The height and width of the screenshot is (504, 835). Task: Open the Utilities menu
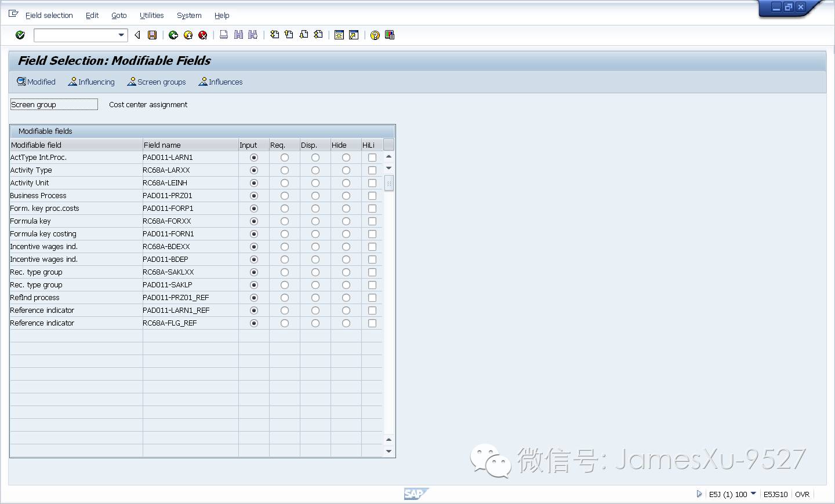point(151,16)
